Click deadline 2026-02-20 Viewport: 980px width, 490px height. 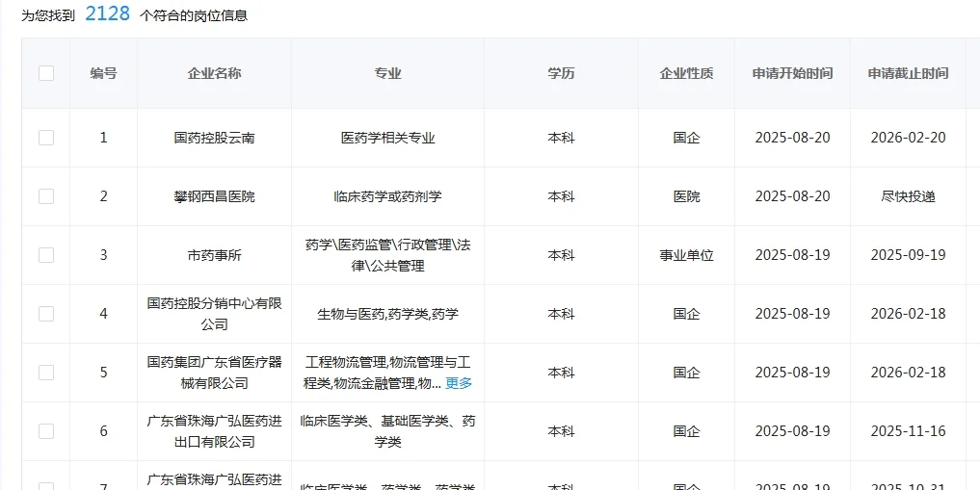[908, 138]
